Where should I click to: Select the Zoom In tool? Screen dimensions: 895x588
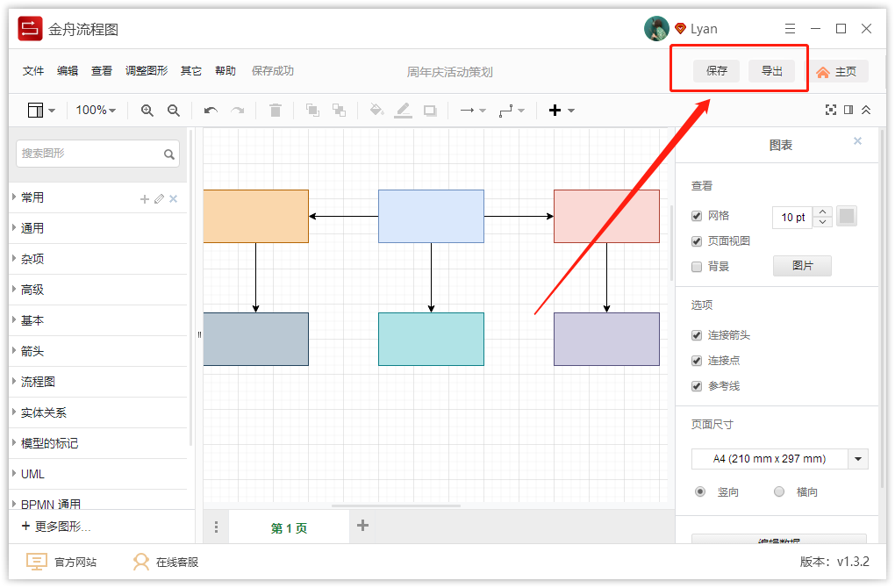coord(147,110)
